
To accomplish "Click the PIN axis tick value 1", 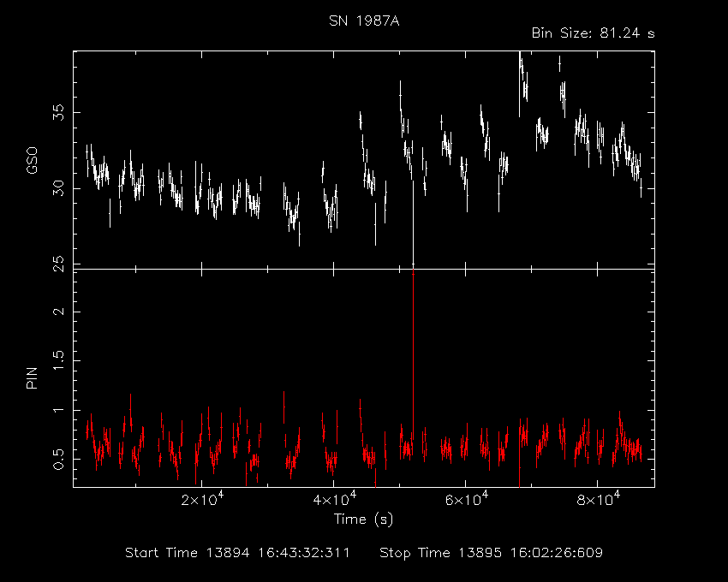I will pos(58,410).
